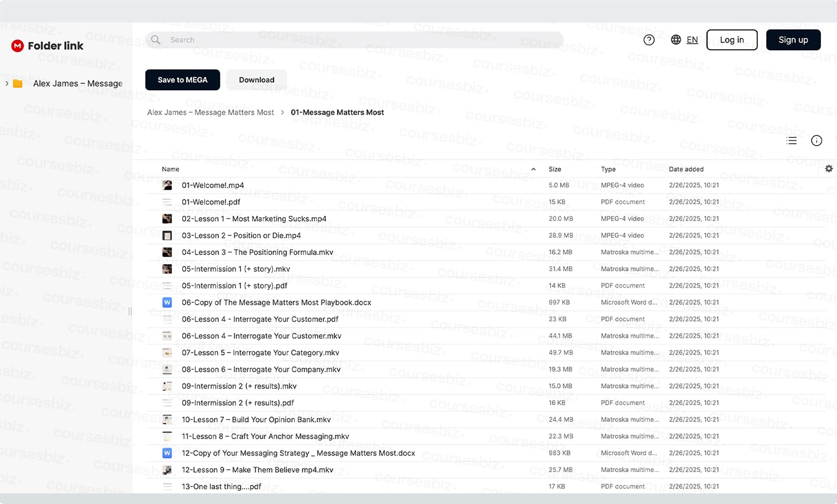Open column settings gear icon
Viewport: 837px width, 504px height.
pos(829,168)
